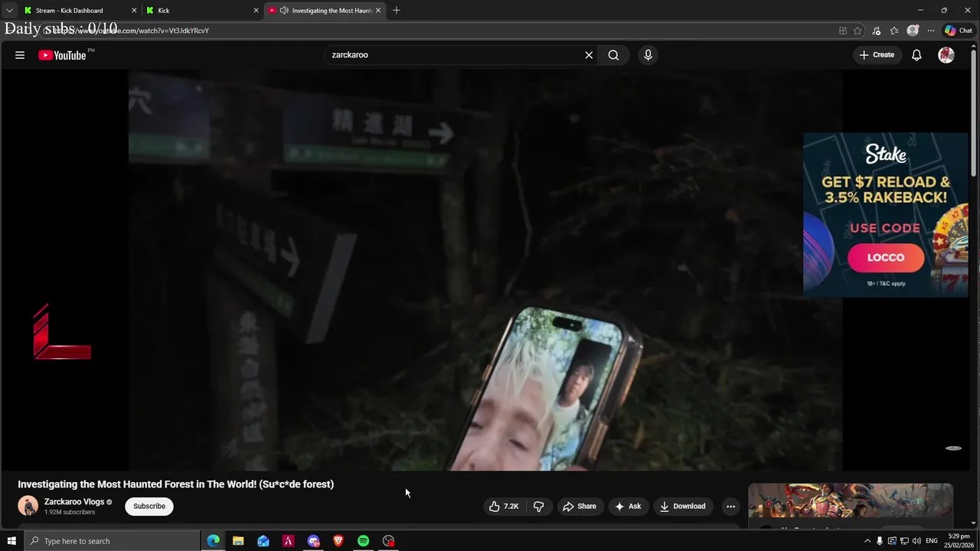Open Brave browser from taskbar
This screenshot has width=980, height=551.
[x=338, y=541]
